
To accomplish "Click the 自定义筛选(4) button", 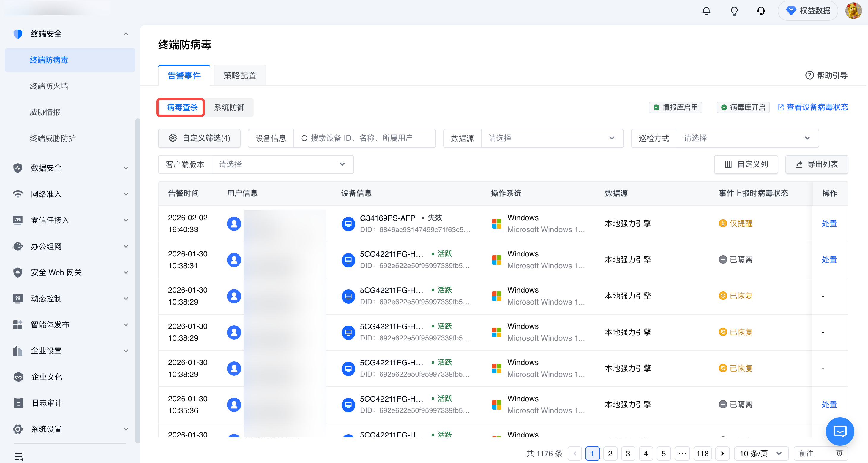I will 199,138.
